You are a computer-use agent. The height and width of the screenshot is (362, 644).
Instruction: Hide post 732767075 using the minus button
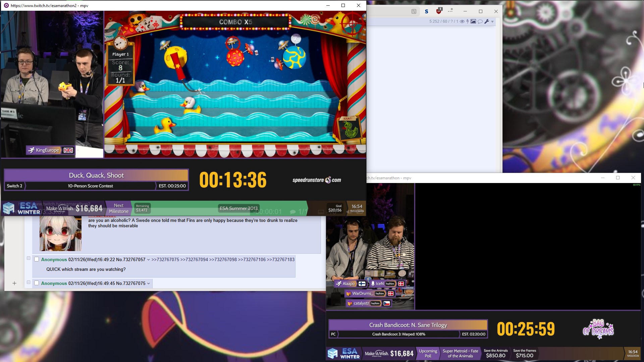click(29, 282)
